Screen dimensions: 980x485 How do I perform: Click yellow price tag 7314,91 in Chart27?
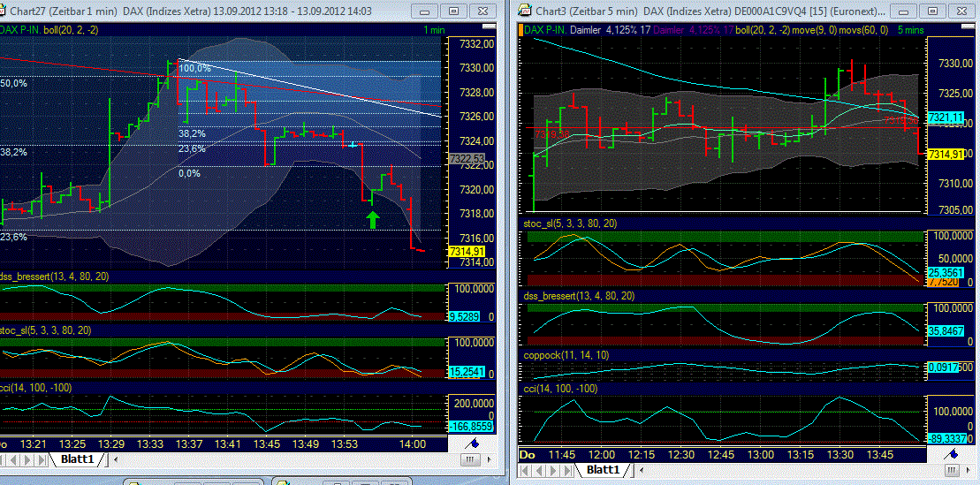click(x=467, y=251)
